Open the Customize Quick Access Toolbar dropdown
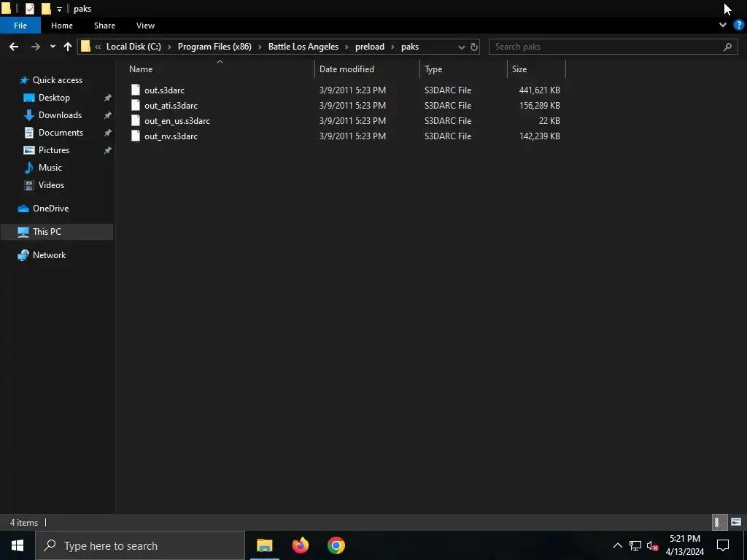The width and height of the screenshot is (747, 560). pyautogui.click(x=59, y=9)
